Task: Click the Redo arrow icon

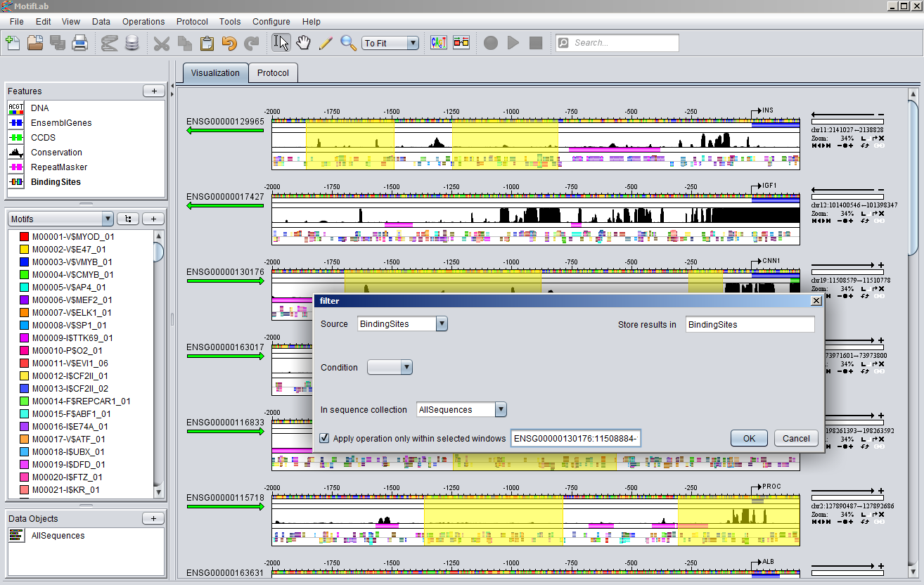Action: [x=252, y=43]
